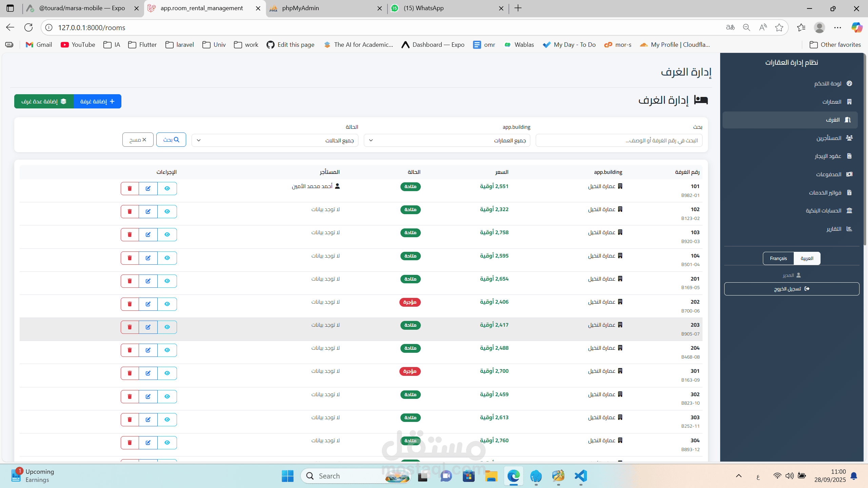
Task: Delete room 203 using trash icon
Action: pos(130,327)
